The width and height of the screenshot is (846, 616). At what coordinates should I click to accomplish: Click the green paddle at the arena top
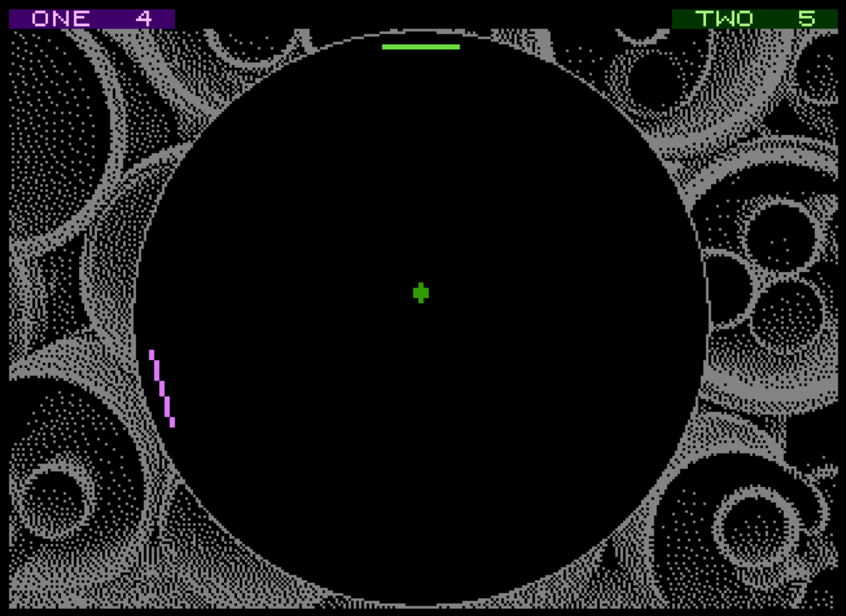[421, 47]
